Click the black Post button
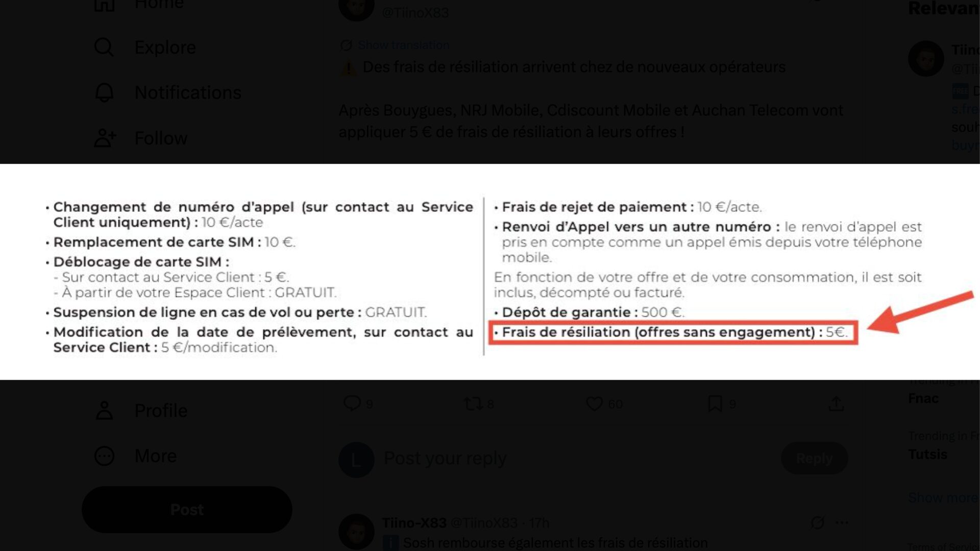This screenshot has width=980, height=551. 187,510
